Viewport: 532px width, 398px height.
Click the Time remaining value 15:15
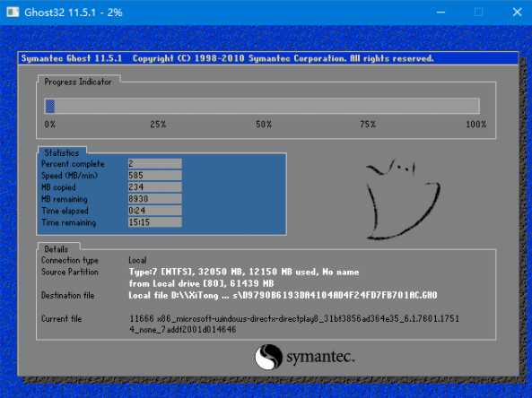point(154,222)
